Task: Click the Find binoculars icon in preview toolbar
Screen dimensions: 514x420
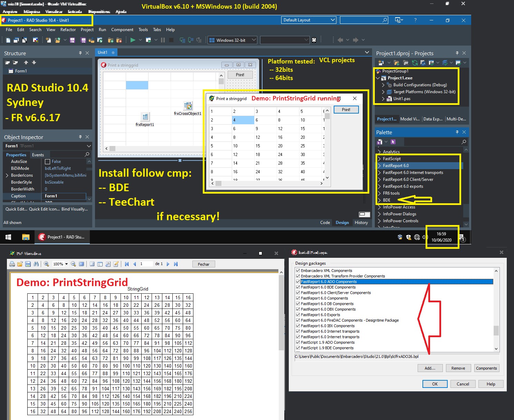Action: pos(36,264)
